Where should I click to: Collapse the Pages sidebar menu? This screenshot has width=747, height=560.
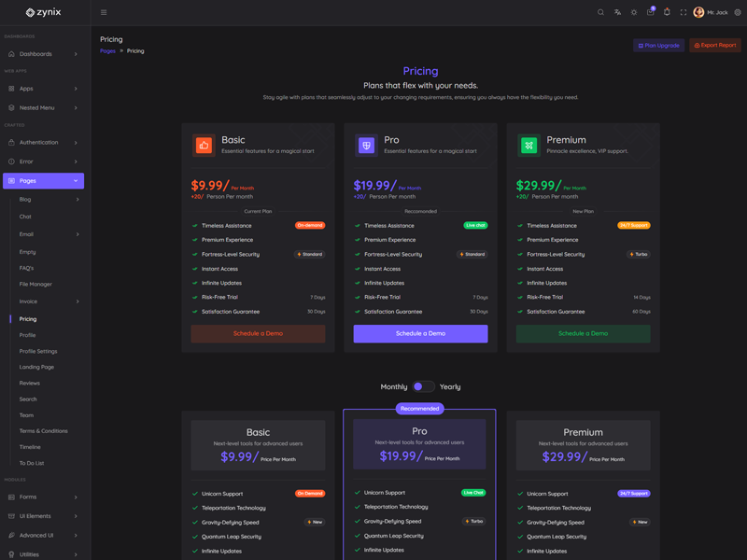(44, 181)
